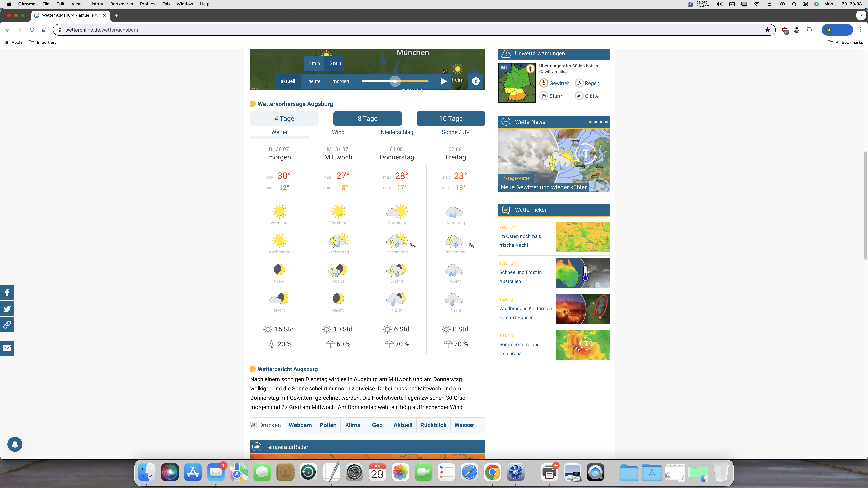Screen dimensions: 868x488
Task: Open the Aktuell link
Action: 403,425
